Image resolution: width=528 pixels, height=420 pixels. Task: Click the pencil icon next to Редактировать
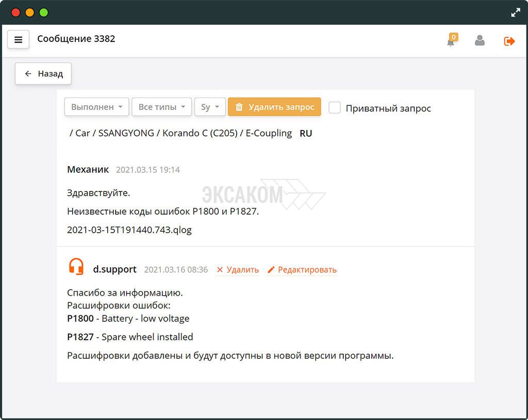click(x=271, y=270)
